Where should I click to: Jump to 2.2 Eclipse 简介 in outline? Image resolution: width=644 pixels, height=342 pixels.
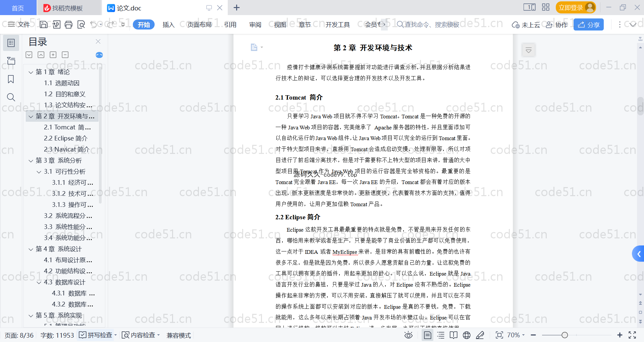tap(66, 138)
